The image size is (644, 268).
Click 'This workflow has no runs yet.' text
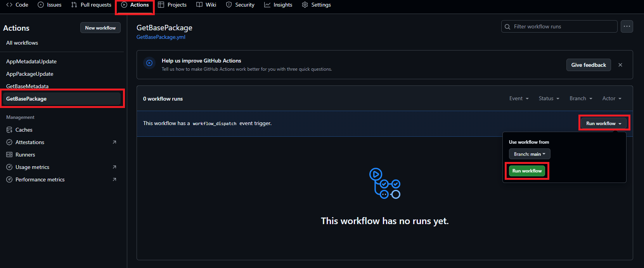(385, 221)
